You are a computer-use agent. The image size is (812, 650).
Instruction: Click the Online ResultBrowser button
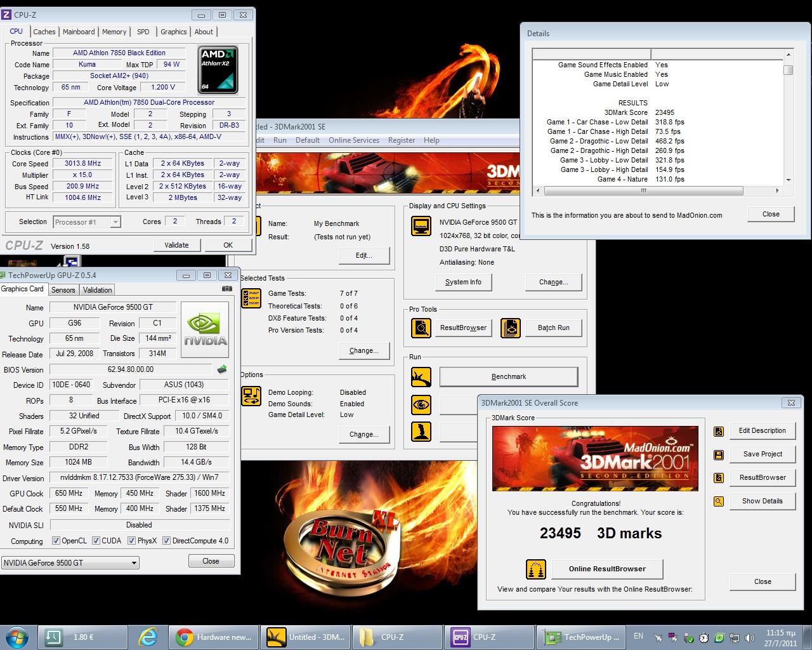click(x=607, y=569)
